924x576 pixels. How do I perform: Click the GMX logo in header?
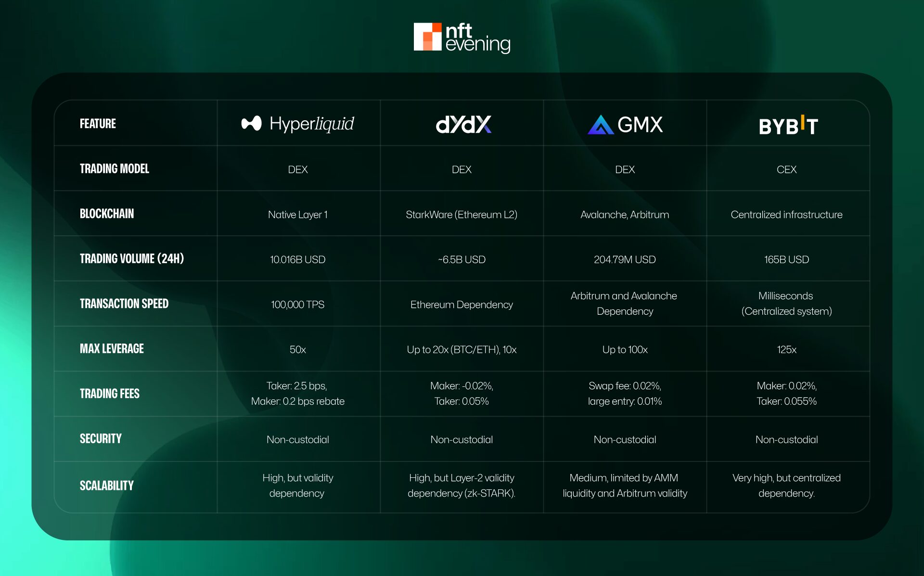coord(625,125)
